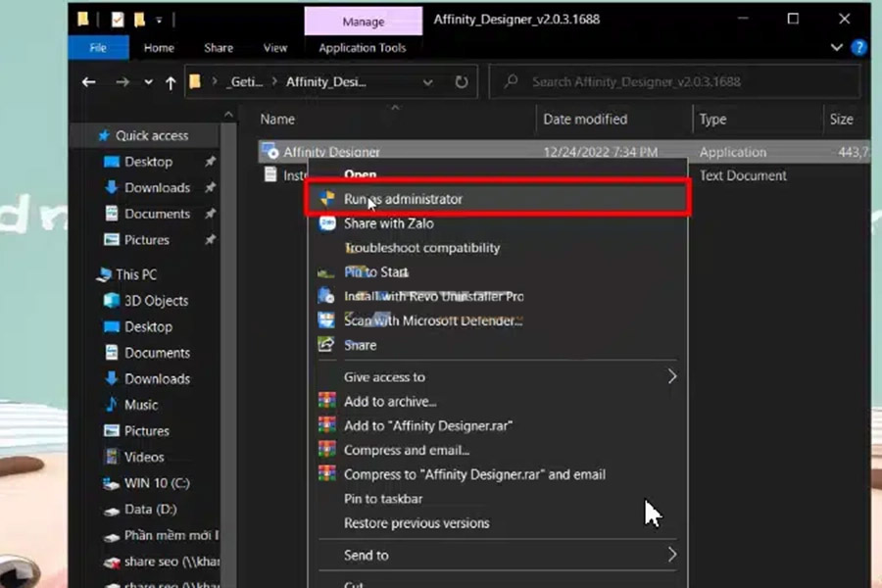Click the Zalo icon in context menu

point(326,223)
